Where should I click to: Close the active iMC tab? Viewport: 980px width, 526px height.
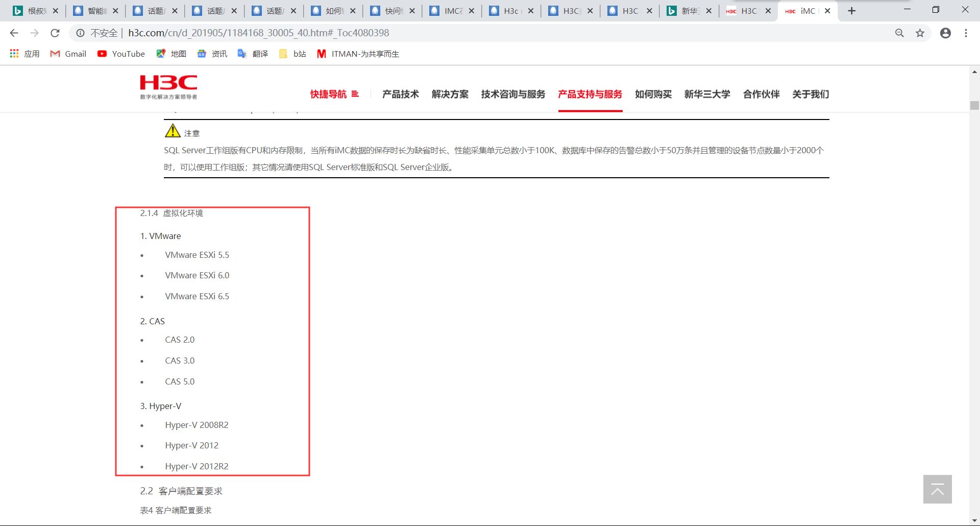(x=827, y=11)
